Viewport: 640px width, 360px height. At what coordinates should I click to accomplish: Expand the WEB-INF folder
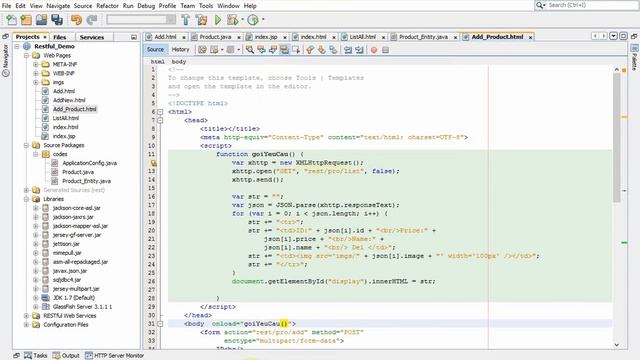point(36,73)
